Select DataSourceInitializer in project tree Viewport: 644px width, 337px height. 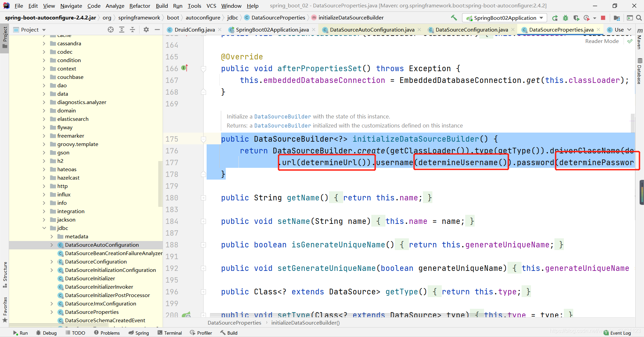click(x=90, y=278)
